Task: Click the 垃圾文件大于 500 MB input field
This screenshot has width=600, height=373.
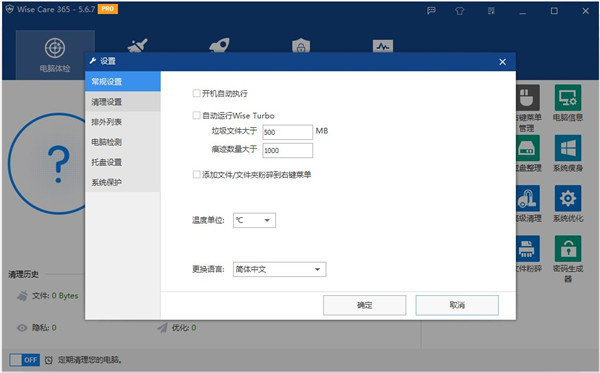Action: tap(288, 132)
